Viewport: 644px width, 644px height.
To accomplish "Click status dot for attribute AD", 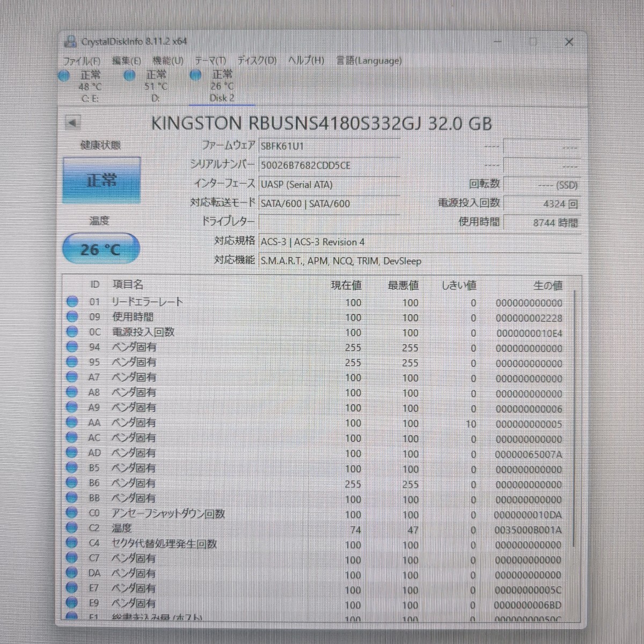I will tap(72, 453).
